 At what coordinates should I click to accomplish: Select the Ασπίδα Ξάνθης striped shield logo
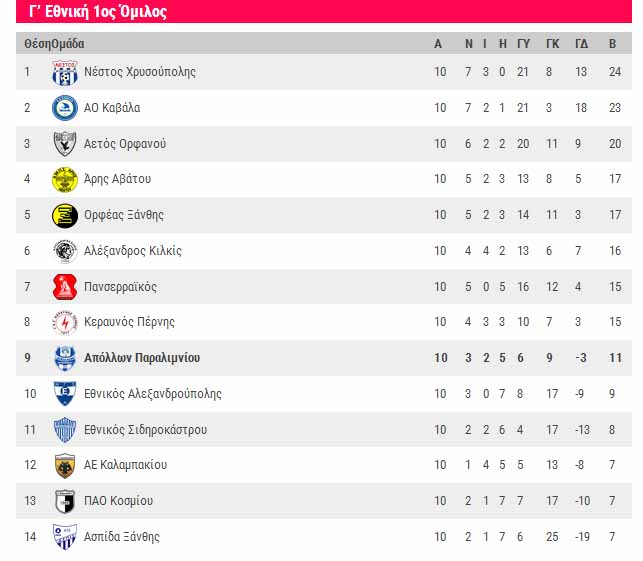pyautogui.click(x=65, y=536)
